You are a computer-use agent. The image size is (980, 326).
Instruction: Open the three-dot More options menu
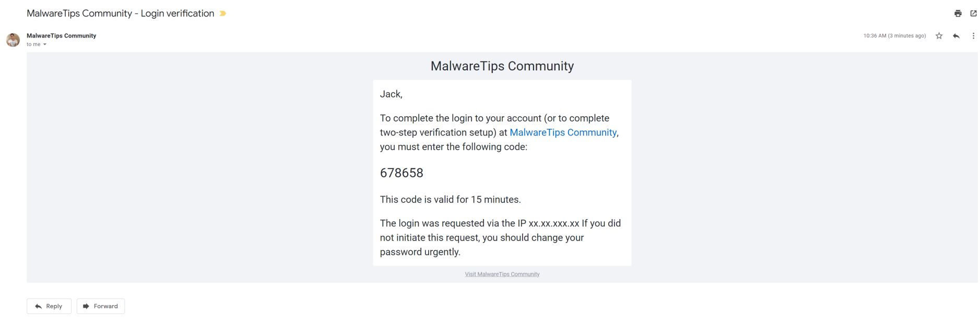coord(973,36)
